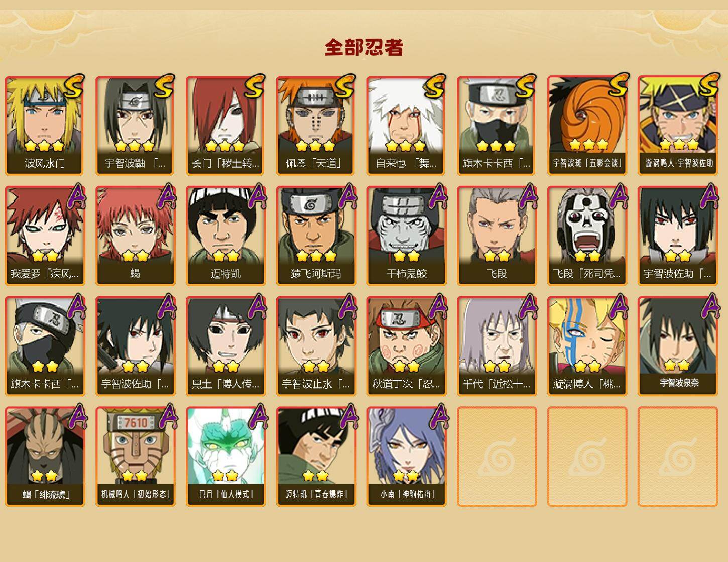Select the 波风水门 ninja card
This screenshot has width=728, height=562.
click(x=45, y=125)
